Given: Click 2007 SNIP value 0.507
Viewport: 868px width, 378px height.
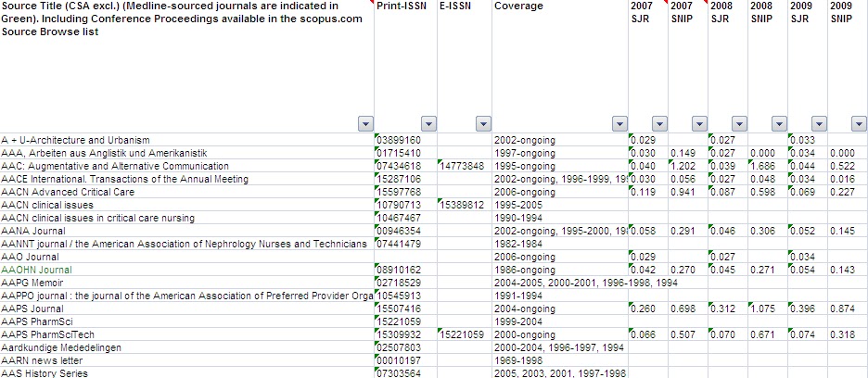Looking at the screenshot, I should click(x=688, y=334).
